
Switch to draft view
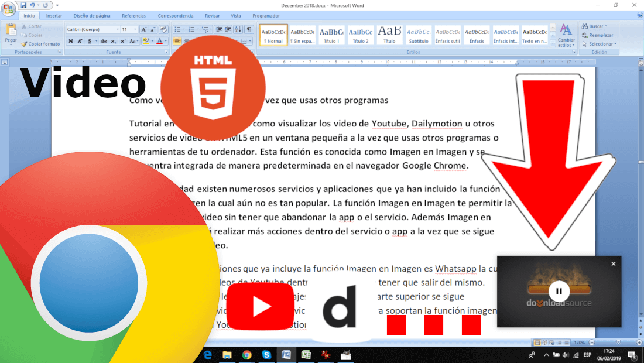coord(567,342)
